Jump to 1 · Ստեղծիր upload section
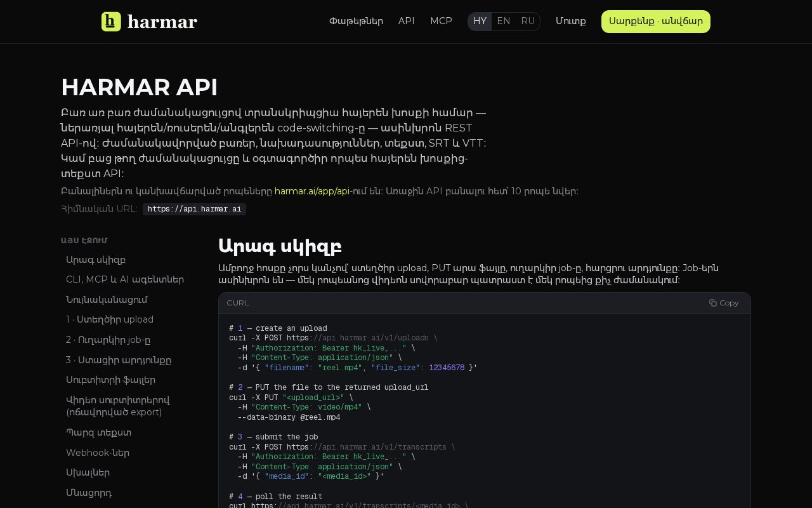 tap(110, 319)
